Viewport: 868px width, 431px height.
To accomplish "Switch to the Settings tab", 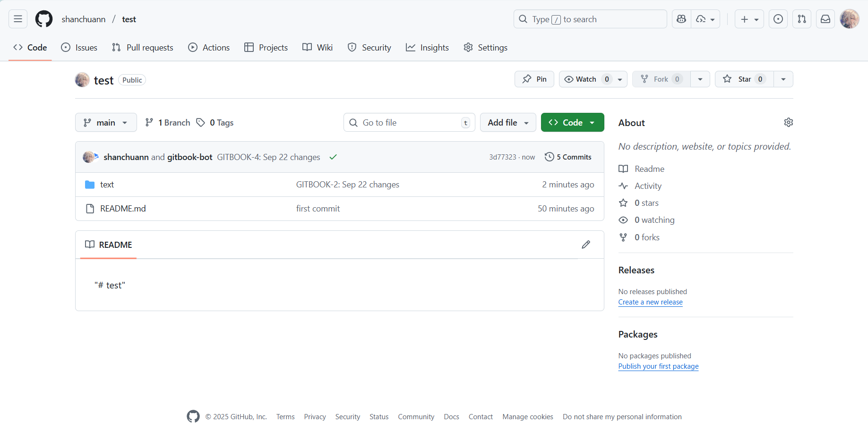I will click(485, 47).
